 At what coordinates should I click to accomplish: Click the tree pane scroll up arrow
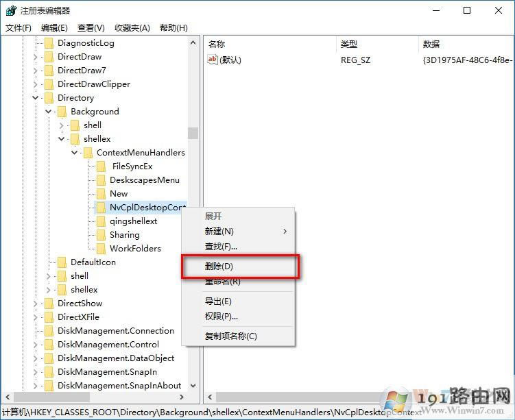point(193,42)
